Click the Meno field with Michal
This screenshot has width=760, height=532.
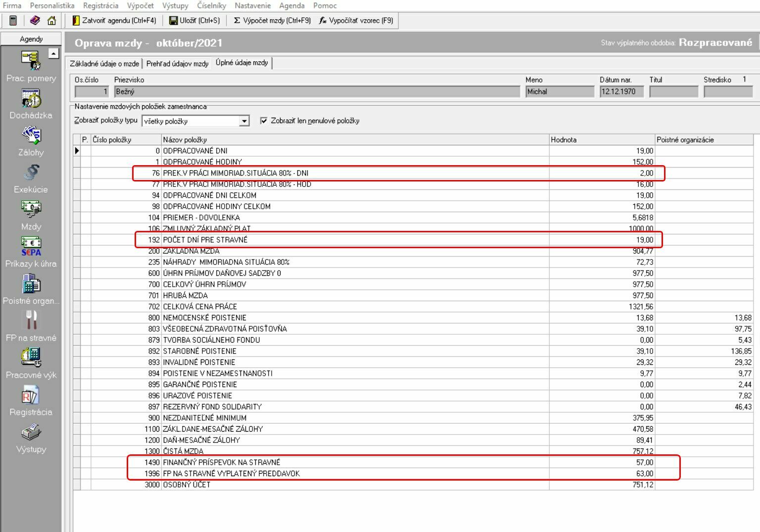(x=560, y=91)
